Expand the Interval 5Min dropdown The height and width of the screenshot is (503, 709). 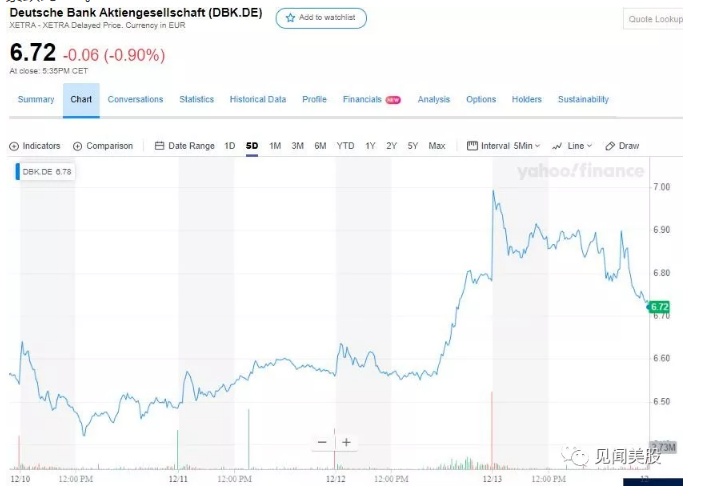coord(505,146)
